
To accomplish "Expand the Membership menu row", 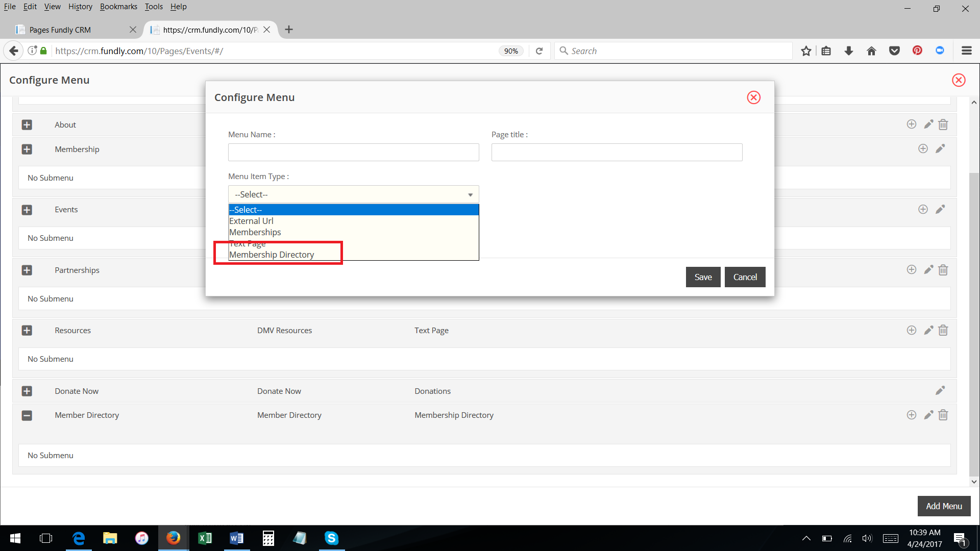I will 27,149.
